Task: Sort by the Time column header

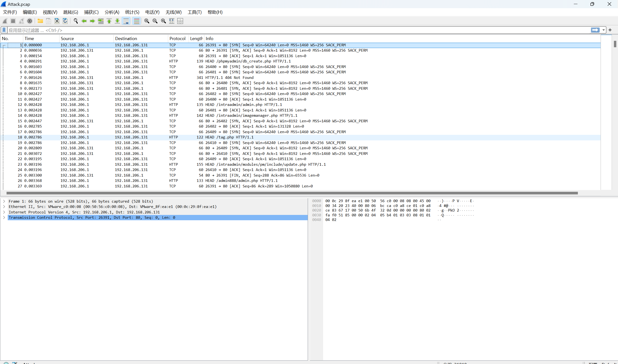Action: pyautogui.click(x=41, y=39)
